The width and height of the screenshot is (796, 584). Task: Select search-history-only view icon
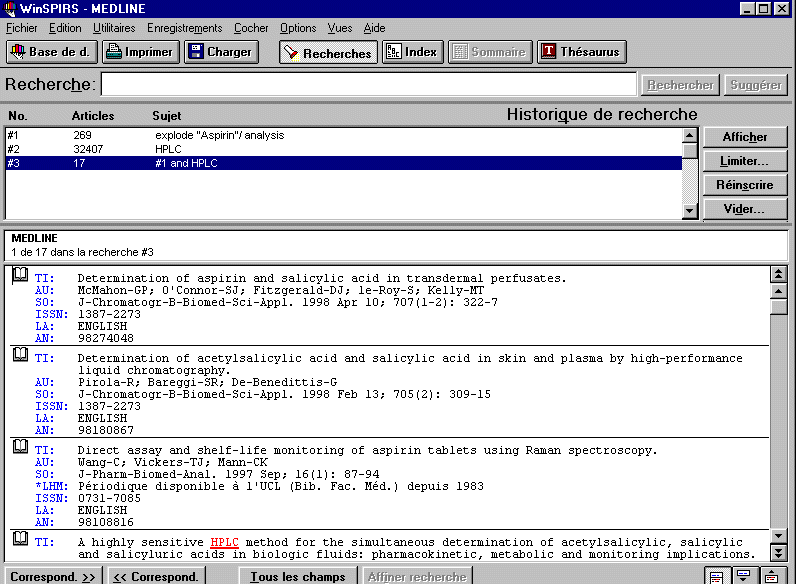tap(744, 576)
